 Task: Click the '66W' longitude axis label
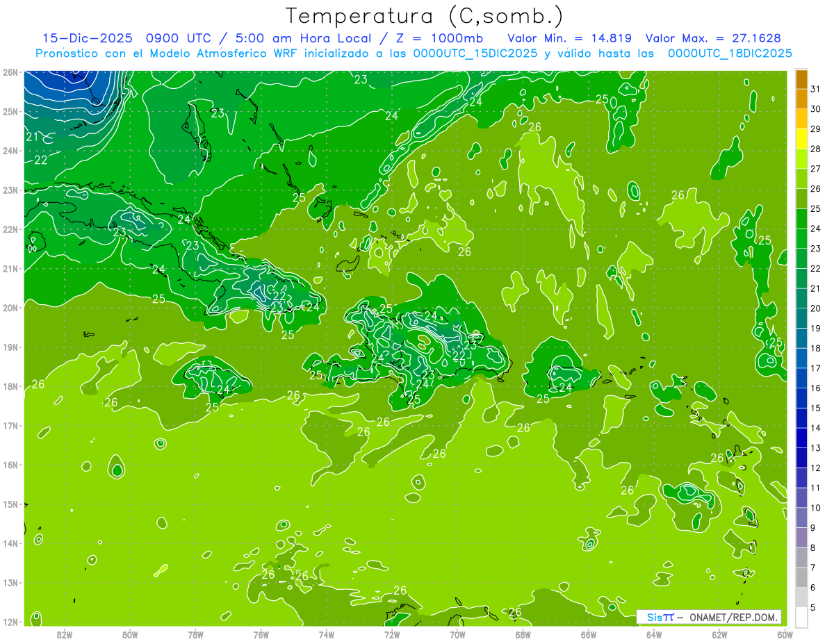point(589,635)
